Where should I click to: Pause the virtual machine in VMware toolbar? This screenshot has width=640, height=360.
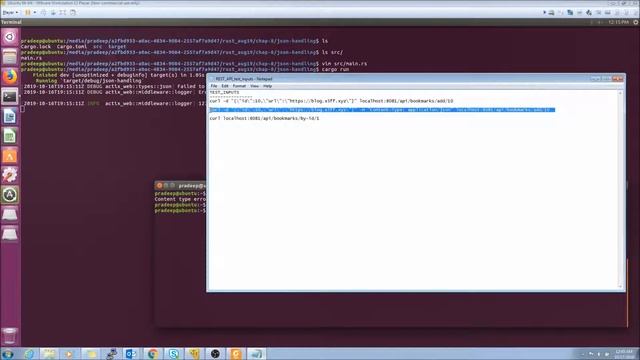28,13
